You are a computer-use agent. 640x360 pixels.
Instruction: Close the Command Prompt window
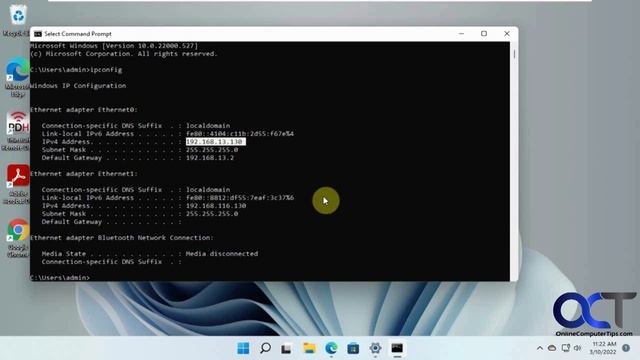click(507, 34)
